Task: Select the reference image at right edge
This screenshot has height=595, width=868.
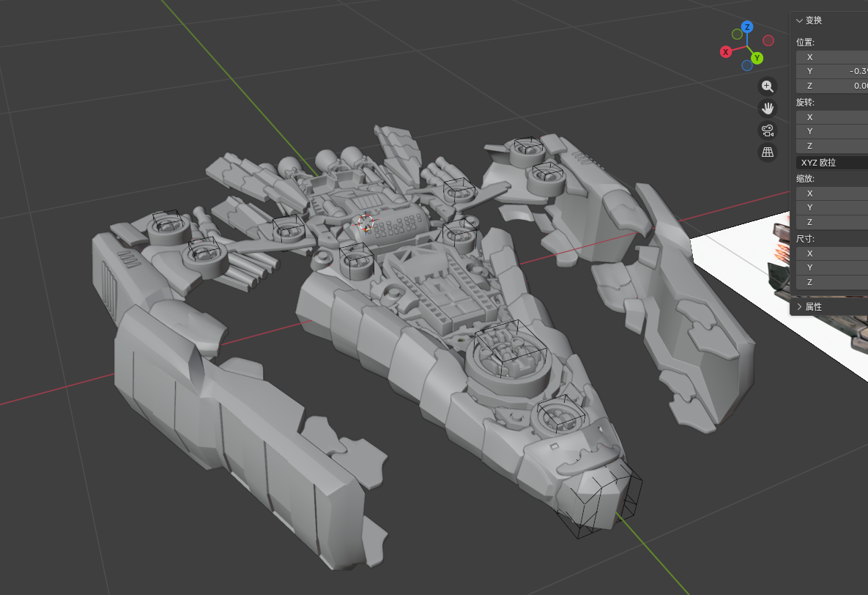Action: pyautogui.click(x=813, y=293)
